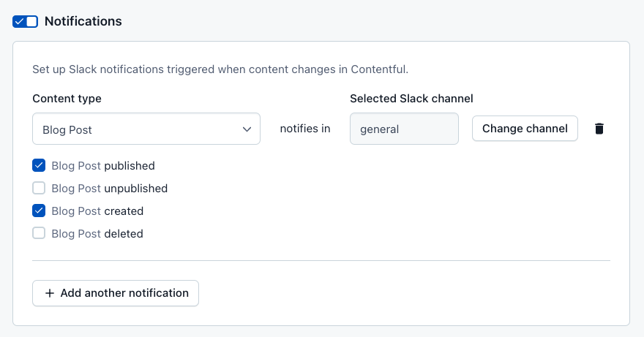Click the Notifications heading label

pos(83,21)
